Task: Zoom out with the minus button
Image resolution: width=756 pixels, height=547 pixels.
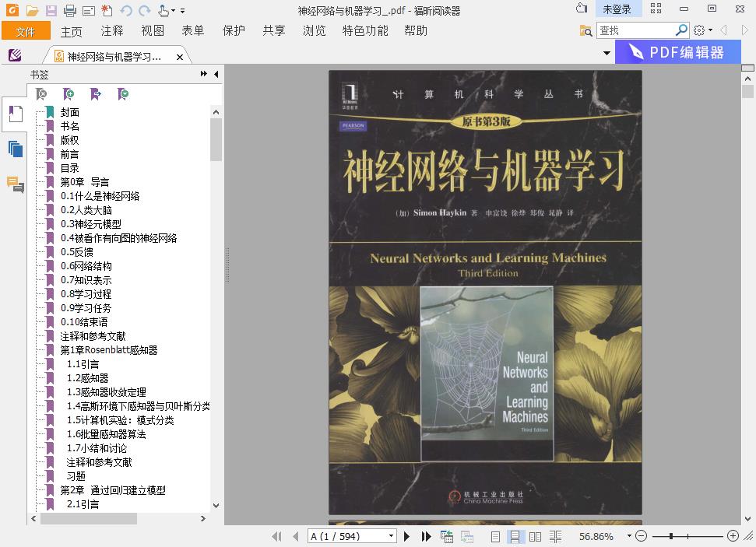Action: click(642, 536)
